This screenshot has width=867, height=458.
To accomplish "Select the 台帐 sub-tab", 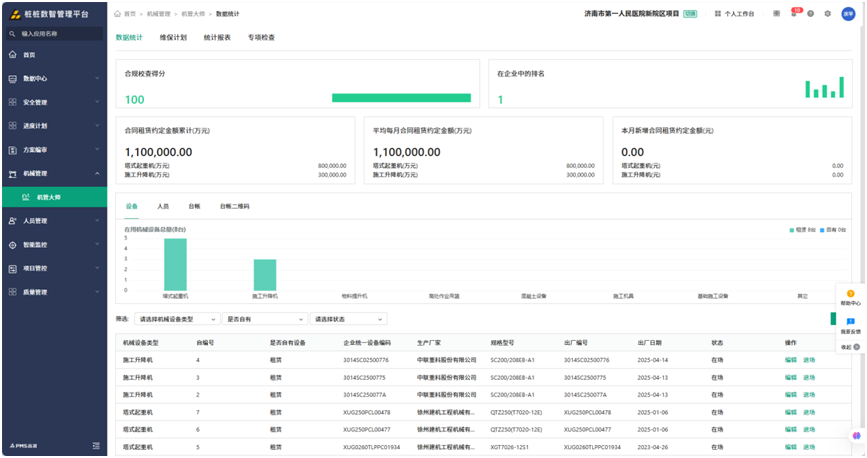I will coord(194,206).
